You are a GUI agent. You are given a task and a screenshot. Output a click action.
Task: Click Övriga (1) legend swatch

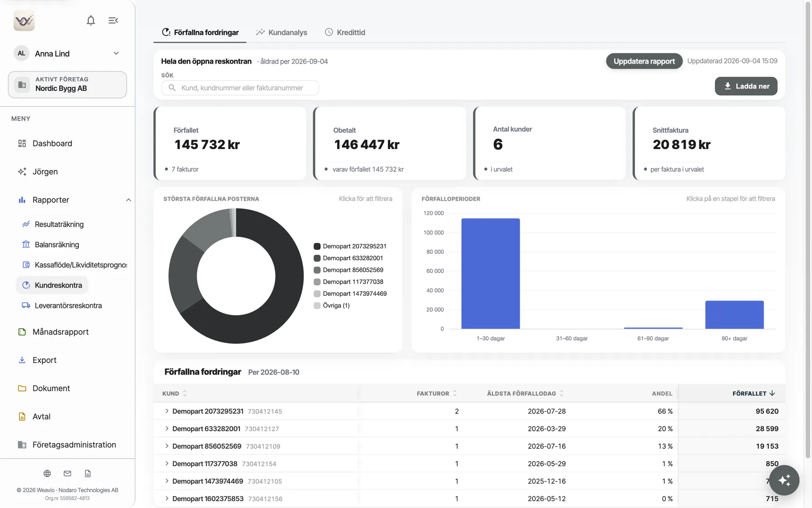[x=317, y=305]
